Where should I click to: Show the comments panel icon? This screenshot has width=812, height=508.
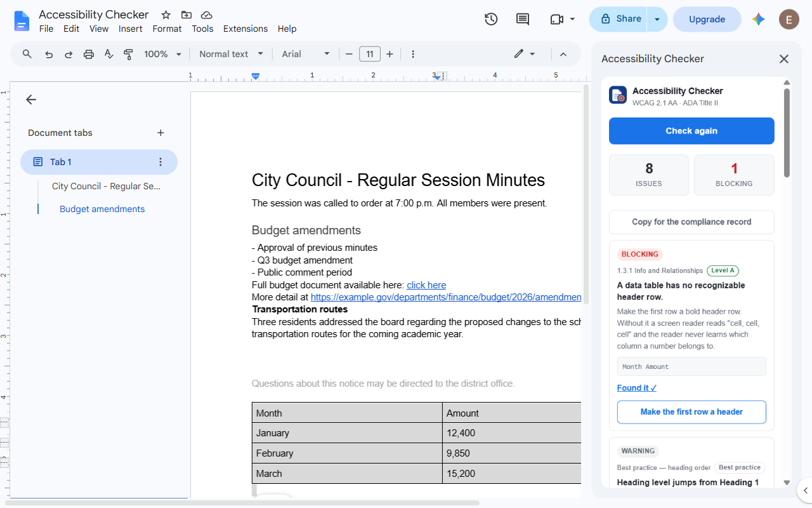(523, 19)
